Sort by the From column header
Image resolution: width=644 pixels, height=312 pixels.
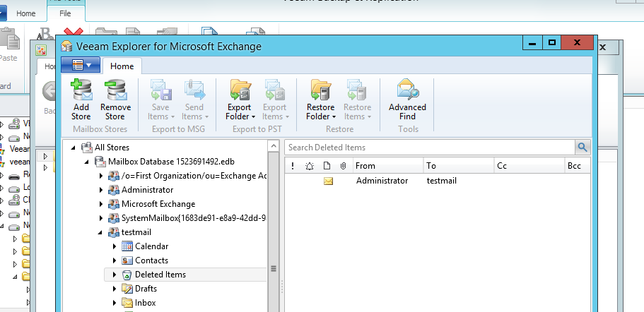click(388, 166)
